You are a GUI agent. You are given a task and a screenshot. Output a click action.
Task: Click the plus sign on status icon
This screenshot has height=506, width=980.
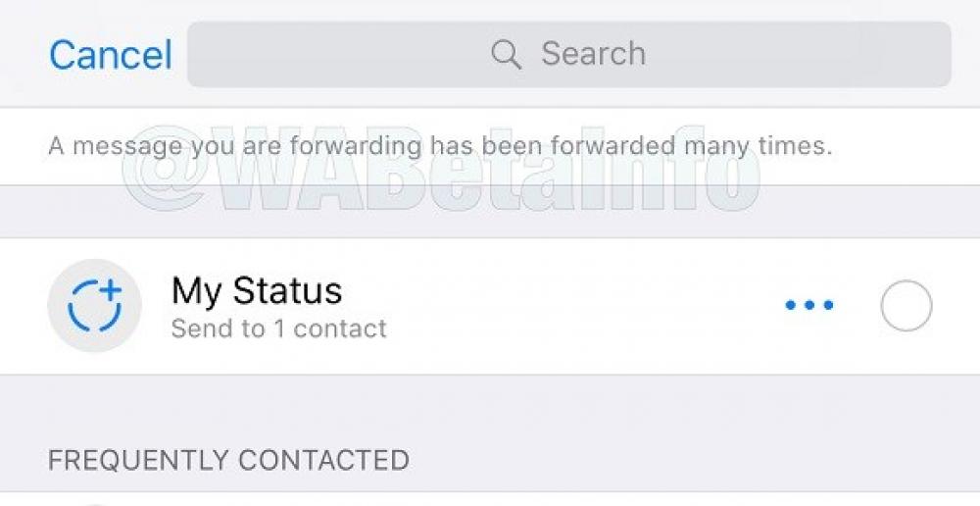coord(109,289)
